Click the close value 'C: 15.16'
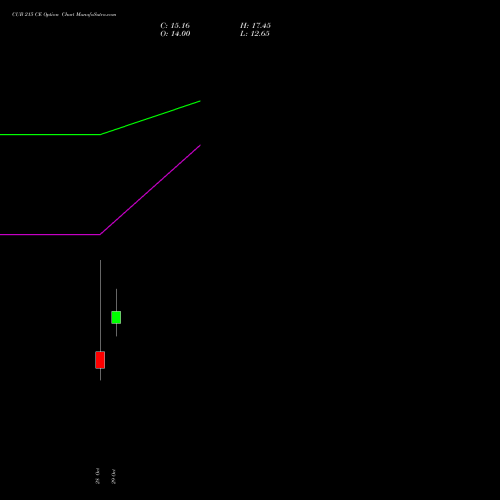The height and width of the screenshot is (500, 500). pyautogui.click(x=175, y=26)
